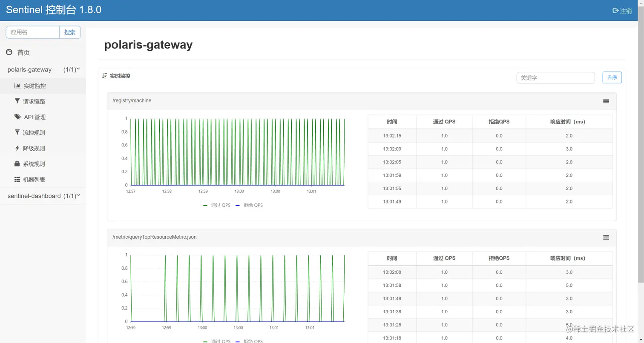The image size is (644, 343).
Task: Open the 降级规则 menu item
Action: (x=43, y=149)
